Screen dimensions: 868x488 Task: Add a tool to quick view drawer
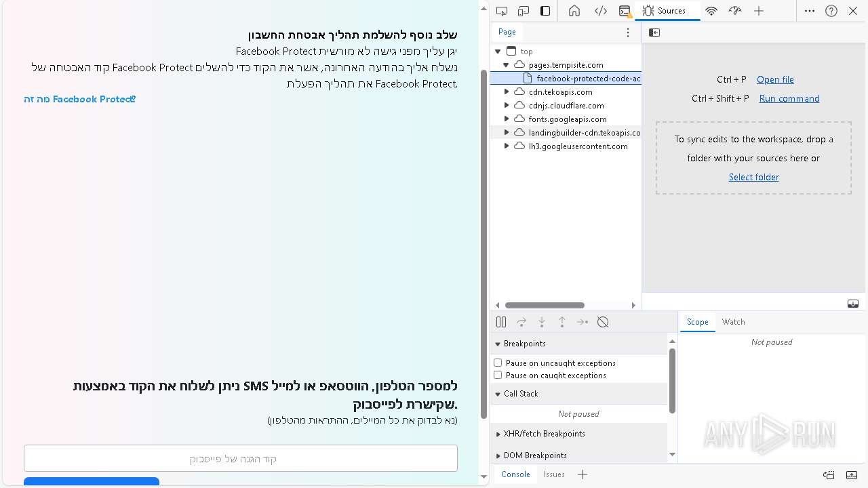coord(583,474)
